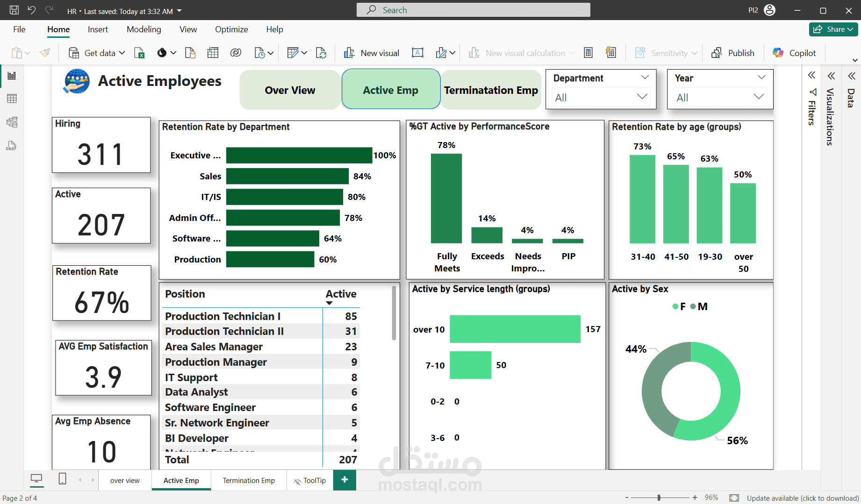The image size is (861, 504).
Task: Insert a Text box
Action: click(x=417, y=53)
